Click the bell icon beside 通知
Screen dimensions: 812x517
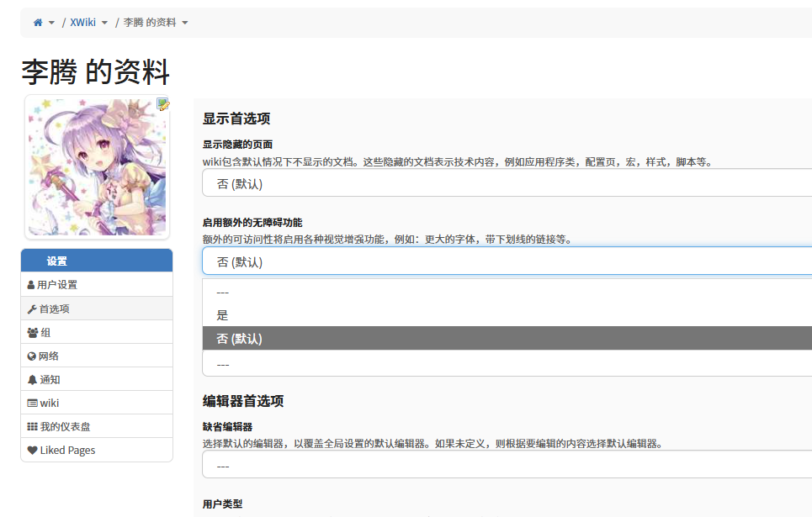pyautogui.click(x=32, y=379)
